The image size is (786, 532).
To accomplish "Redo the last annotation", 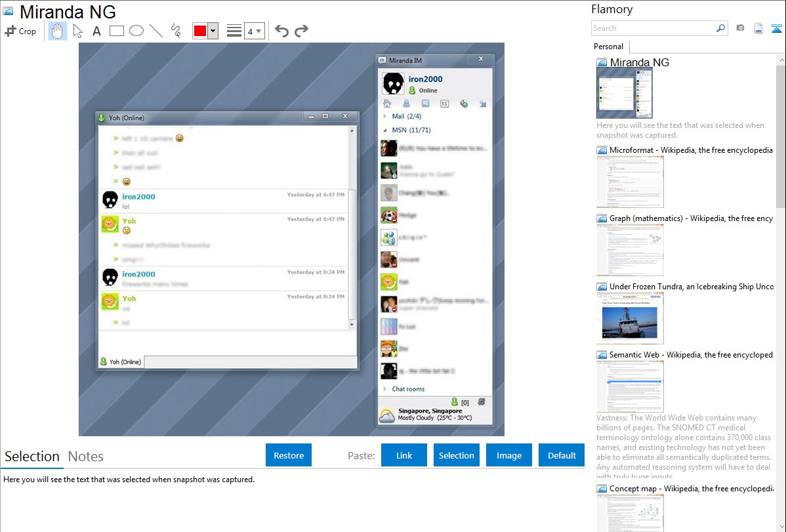I will 301,31.
